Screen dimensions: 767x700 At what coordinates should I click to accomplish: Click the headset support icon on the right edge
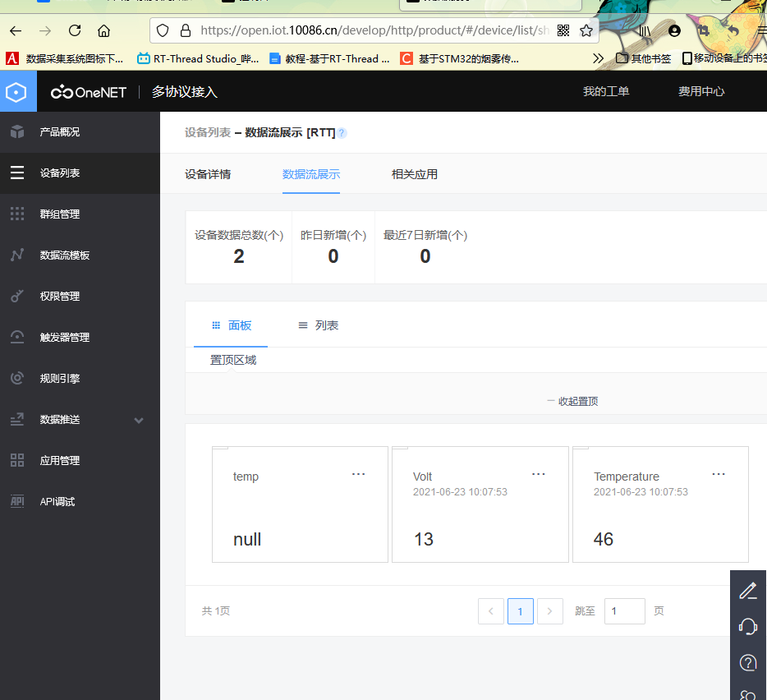click(747, 626)
